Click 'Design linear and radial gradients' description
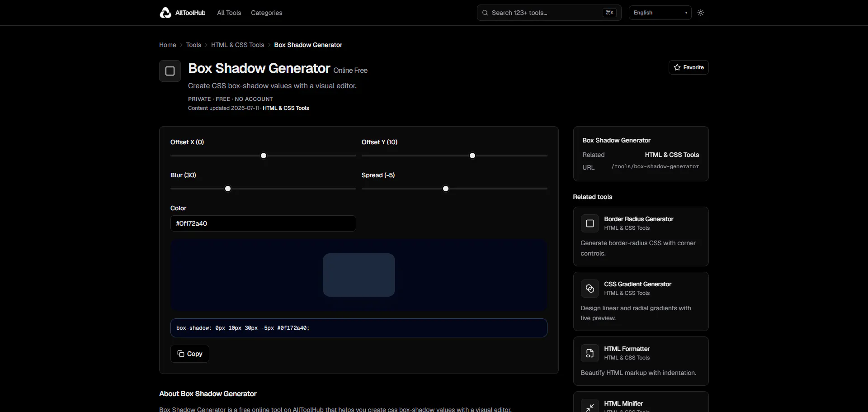Viewport: 868px width, 412px height. click(636, 313)
